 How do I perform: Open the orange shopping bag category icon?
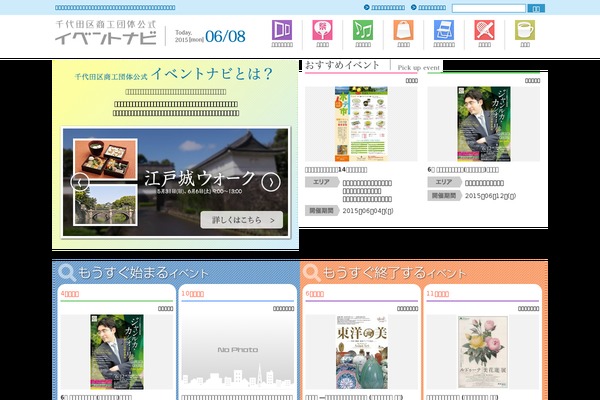403,30
